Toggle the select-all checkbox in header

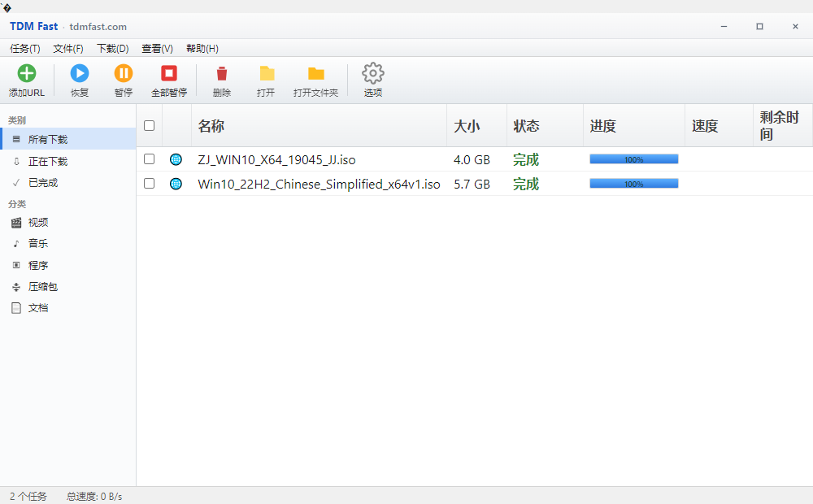[150, 125]
